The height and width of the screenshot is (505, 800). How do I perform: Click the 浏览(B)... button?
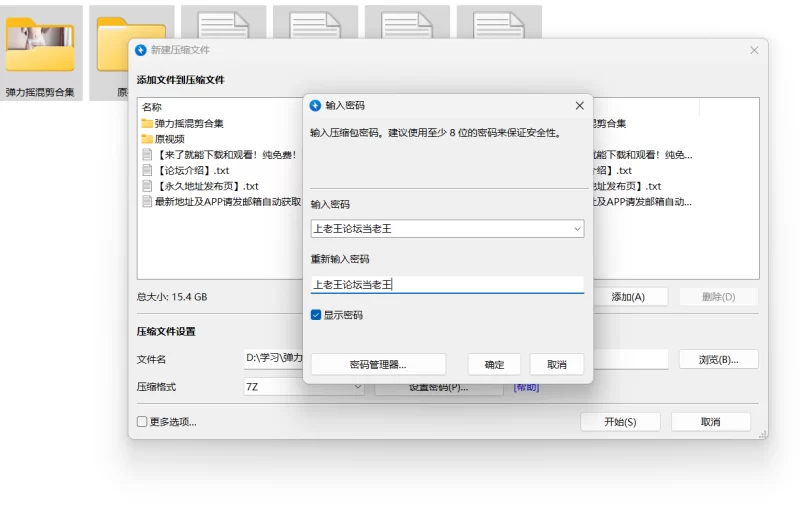click(718, 360)
